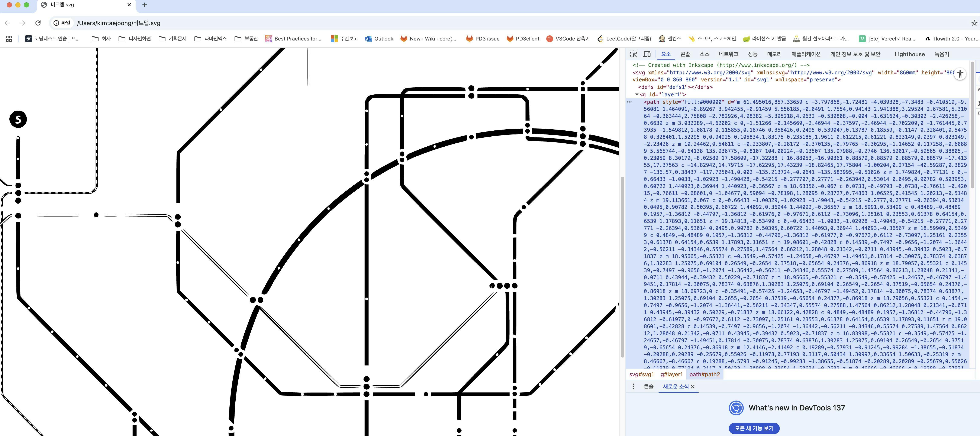The height and width of the screenshot is (436, 980).
Task: Toggle device toolbar in DevTools
Action: tap(647, 54)
